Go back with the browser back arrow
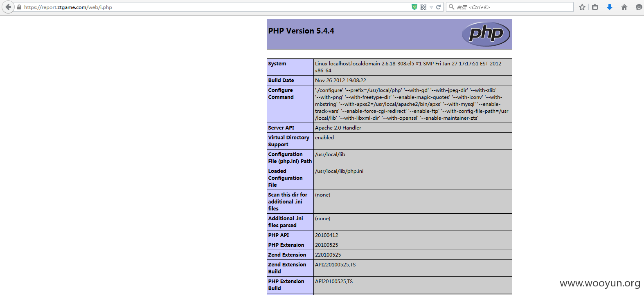This screenshot has width=644, height=295. click(8, 7)
